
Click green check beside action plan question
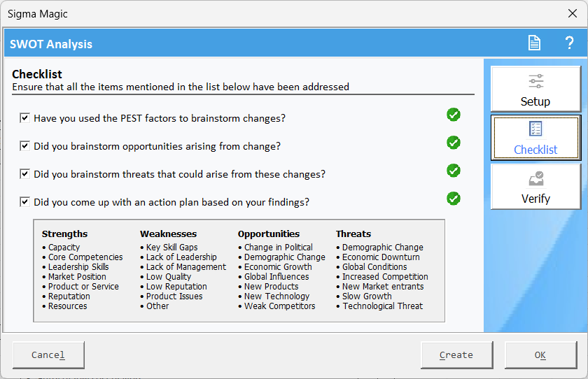coord(454,199)
